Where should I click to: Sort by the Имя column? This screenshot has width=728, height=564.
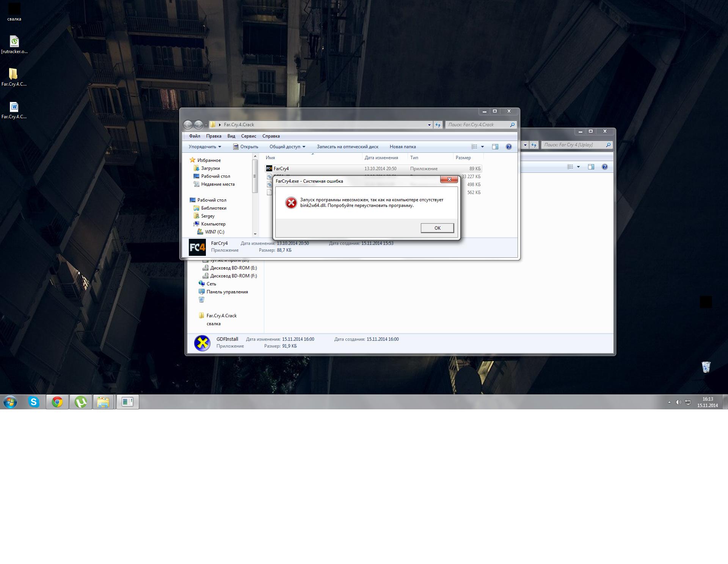[x=313, y=158]
